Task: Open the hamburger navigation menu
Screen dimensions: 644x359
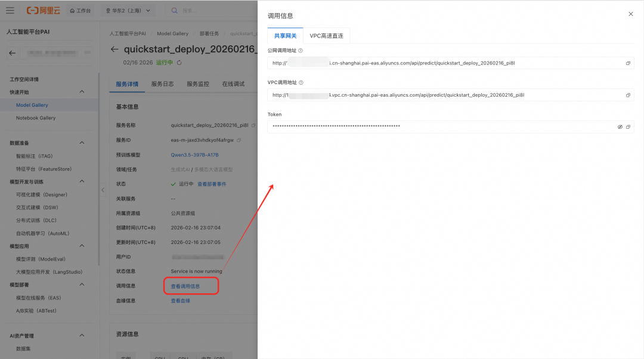Action: pos(10,9)
